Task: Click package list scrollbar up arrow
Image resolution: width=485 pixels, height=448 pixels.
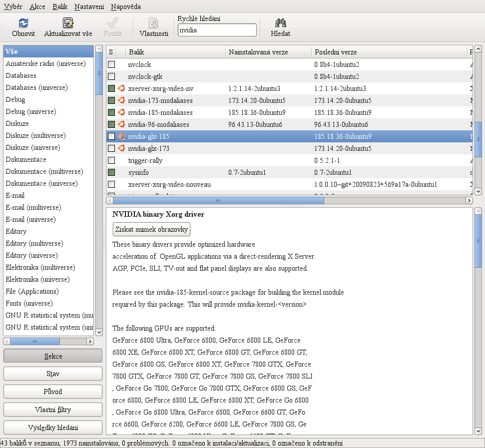Action: (478, 49)
